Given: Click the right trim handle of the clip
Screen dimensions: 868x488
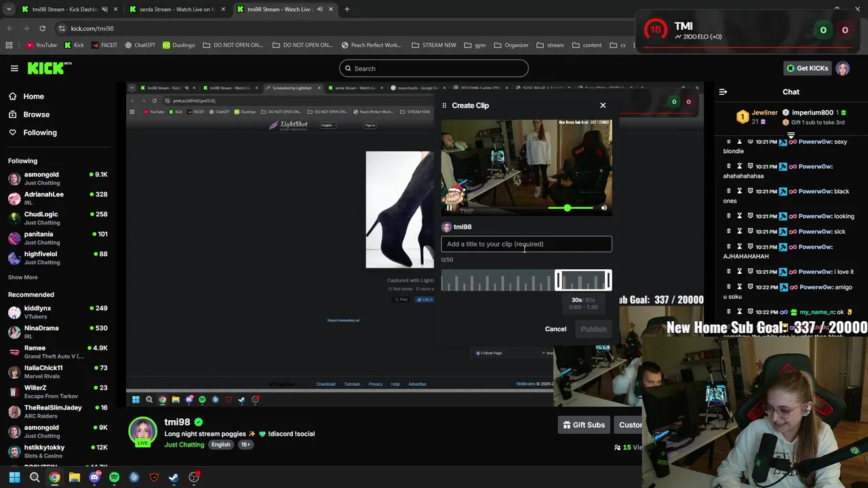Looking at the screenshot, I should pyautogui.click(x=610, y=281).
